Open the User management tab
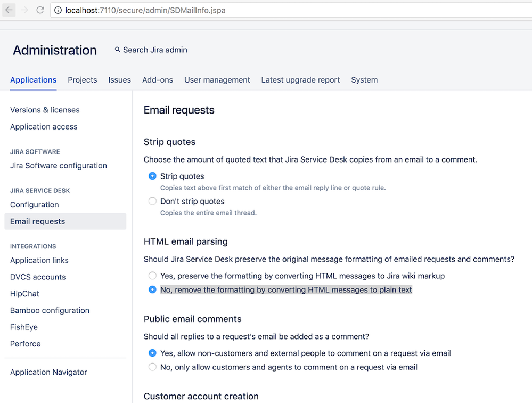 coord(217,80)
